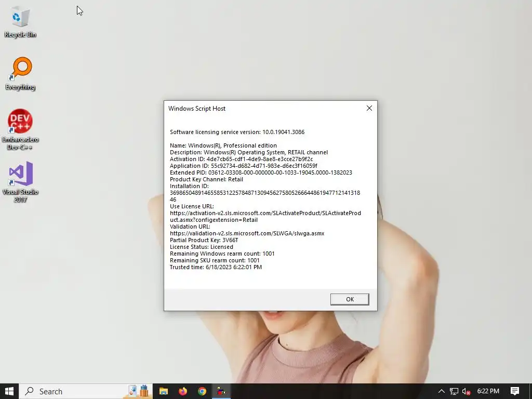Select the Embarcadero Dev-C++ desktop shortcut

20,129
